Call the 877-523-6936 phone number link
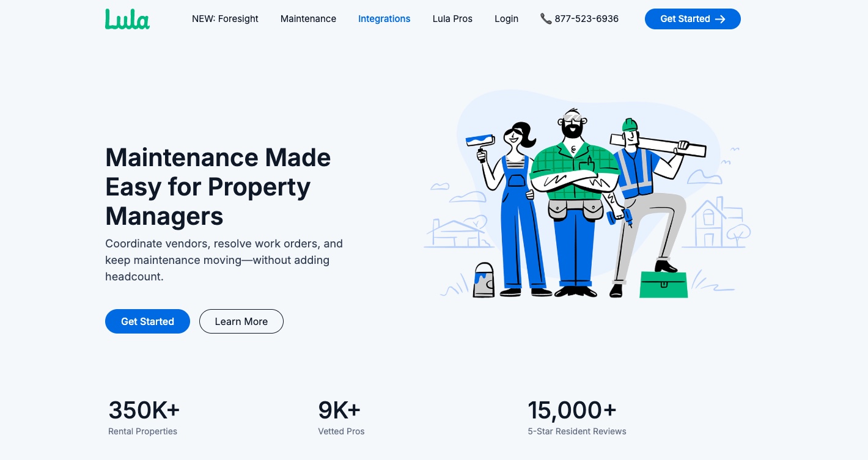868x460 pixels. 586,19
